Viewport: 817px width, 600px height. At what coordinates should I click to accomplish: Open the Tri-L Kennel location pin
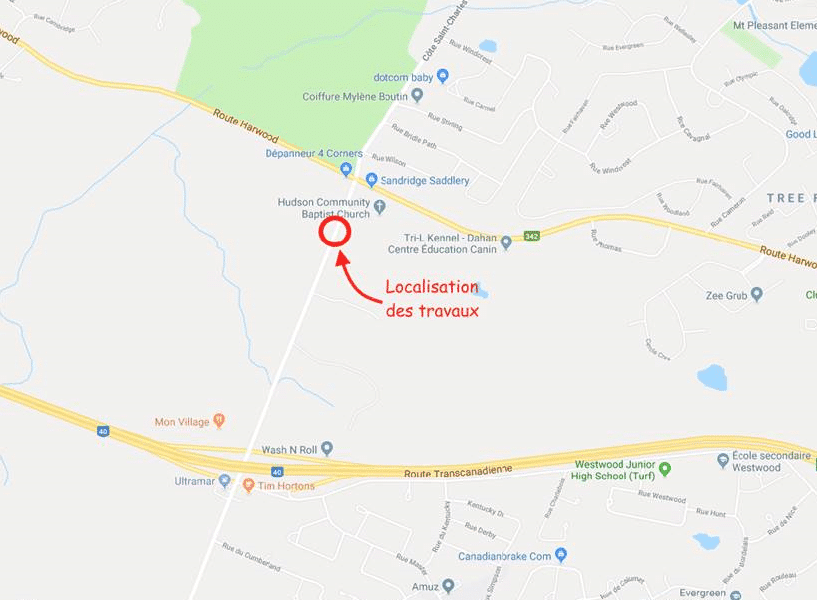click(506, 243)
